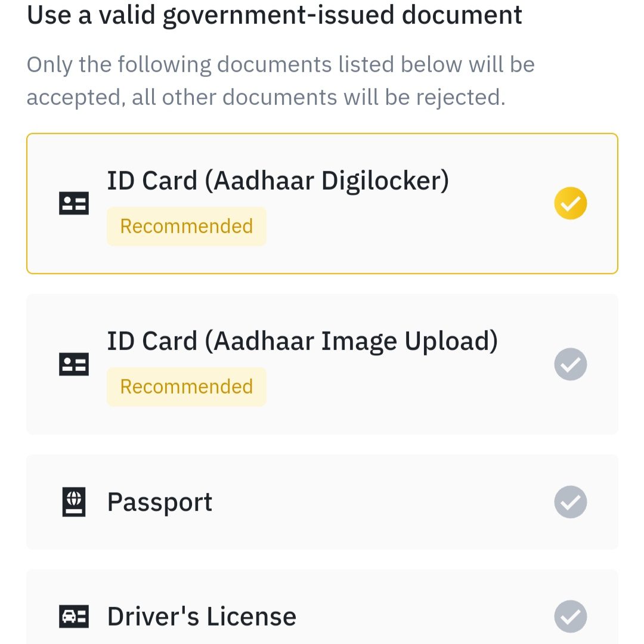The width and height of the screenshot is (644, 644).
Task: Click the Aadhaar Digilocker ID card icon
Action: click(x=74, y=204)
